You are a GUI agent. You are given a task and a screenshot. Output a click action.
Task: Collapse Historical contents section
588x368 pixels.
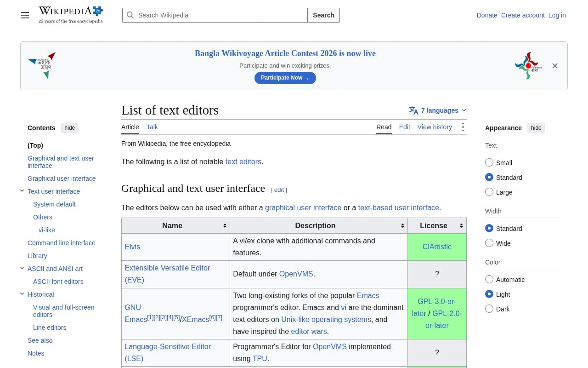pos(22,294)
